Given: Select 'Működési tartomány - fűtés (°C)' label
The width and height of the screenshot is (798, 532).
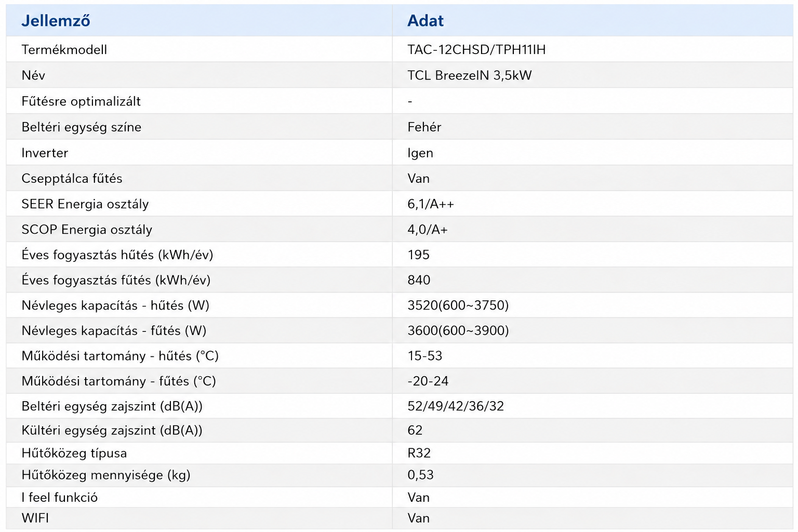Looking at the screenshot, I should click(119, 381).
